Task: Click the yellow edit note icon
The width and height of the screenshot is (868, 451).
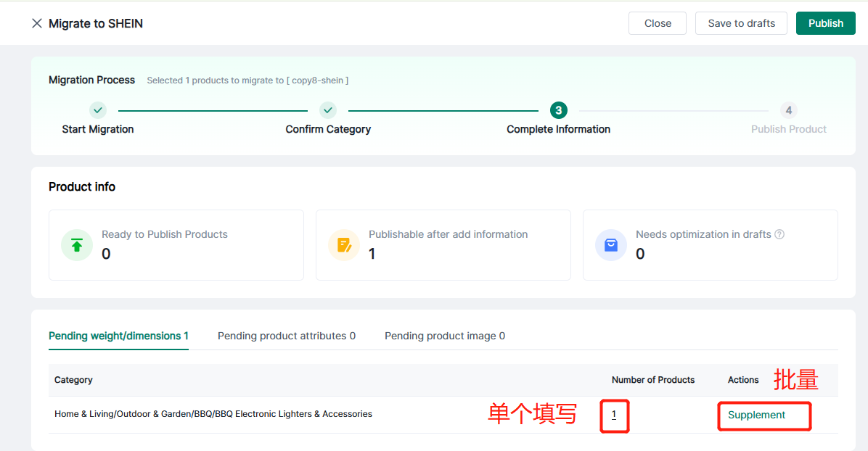Action: [x=344, y=245]
